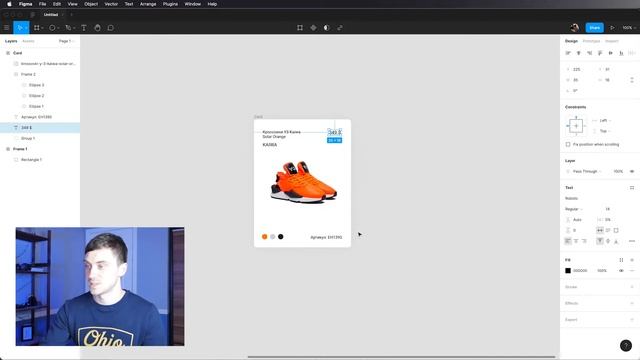Image resolution: width=640 pixels, height=360 pixels.
Task: Click Align left icon in Design panel
Action: point(568,53)
